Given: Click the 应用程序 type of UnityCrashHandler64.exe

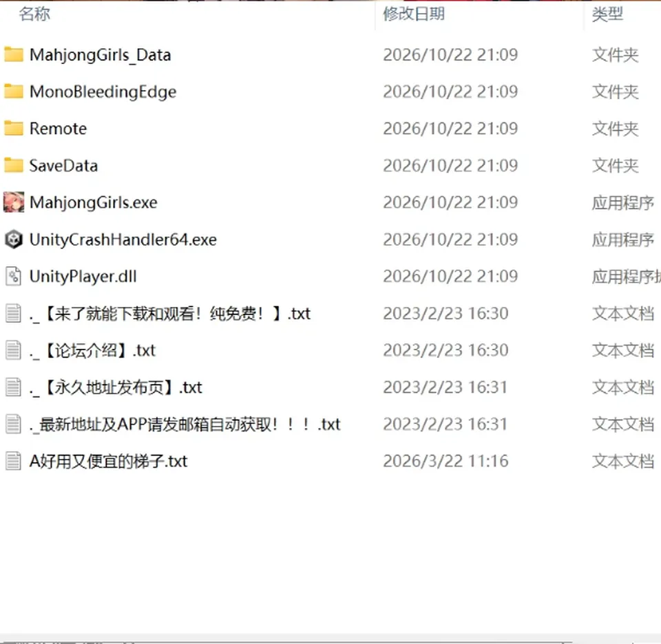Looking at the screenshot, I should [x=623, y=239].
